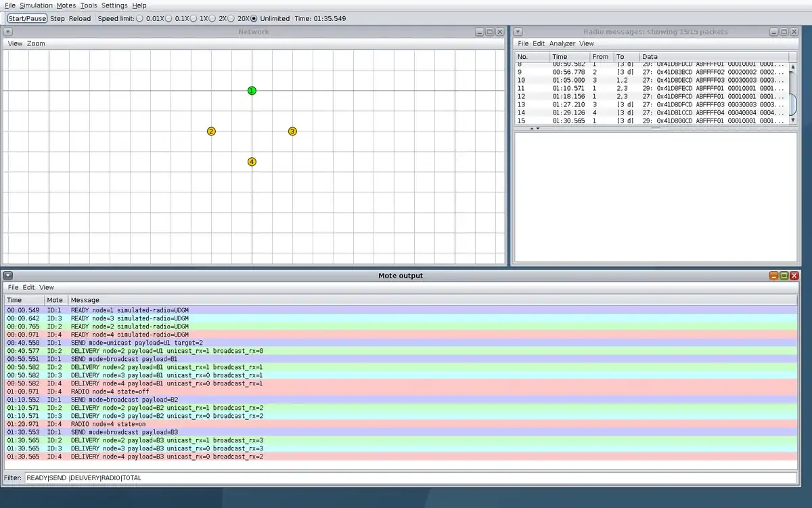The image size is (812, 508).
Task: Select log line RADIO node=4 state=off
Action: [x=401, y=391]
